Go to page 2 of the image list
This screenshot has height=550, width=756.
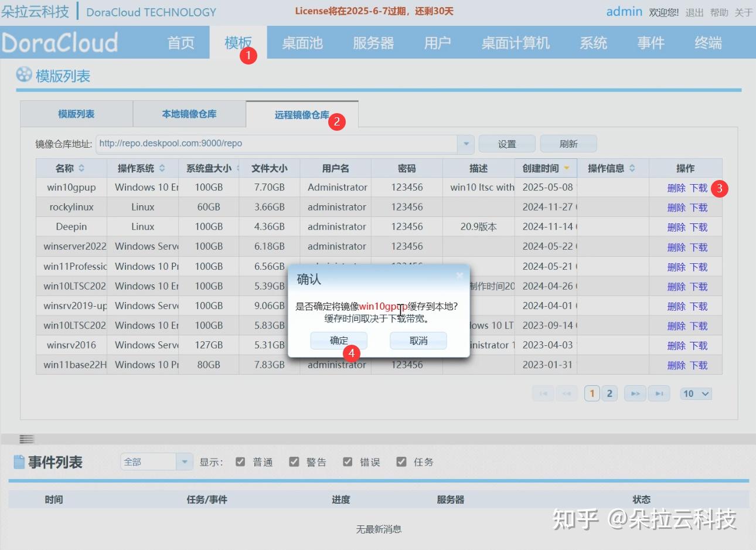pyautogui.click(x=609, y=393)
